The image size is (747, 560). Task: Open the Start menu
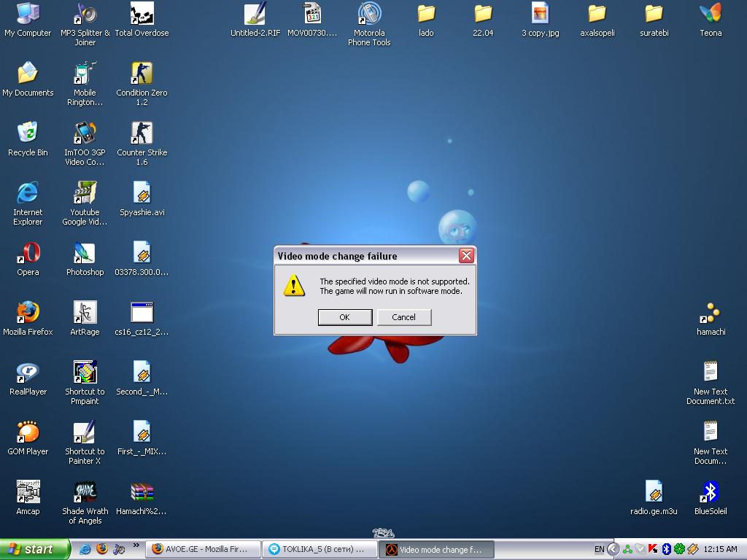(34, 549)
